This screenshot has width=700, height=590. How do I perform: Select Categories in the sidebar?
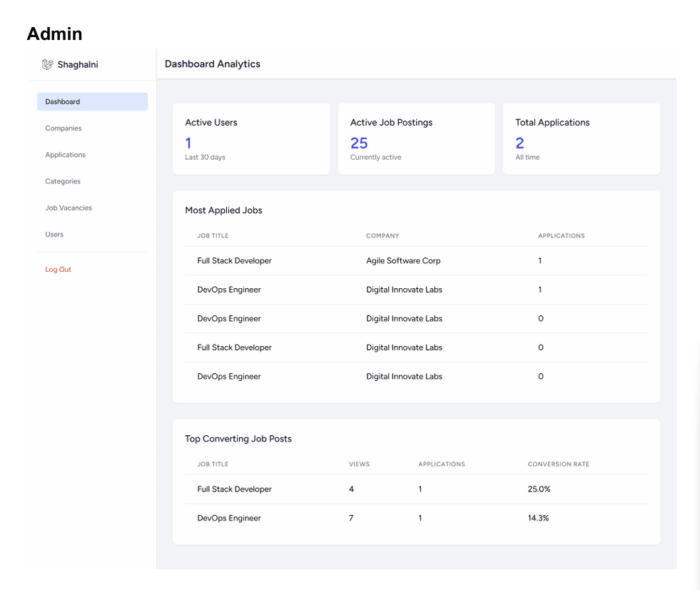63,181
